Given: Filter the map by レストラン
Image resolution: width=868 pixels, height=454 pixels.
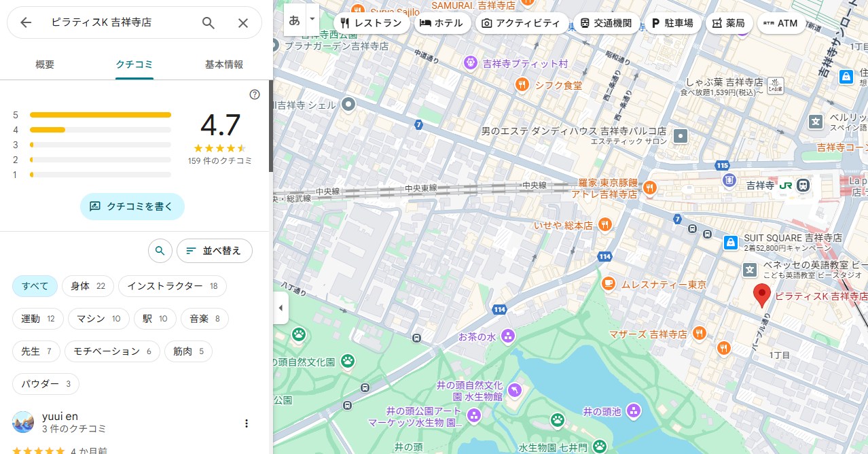Looking at the screenshot, I should click(x=372, y=23).
